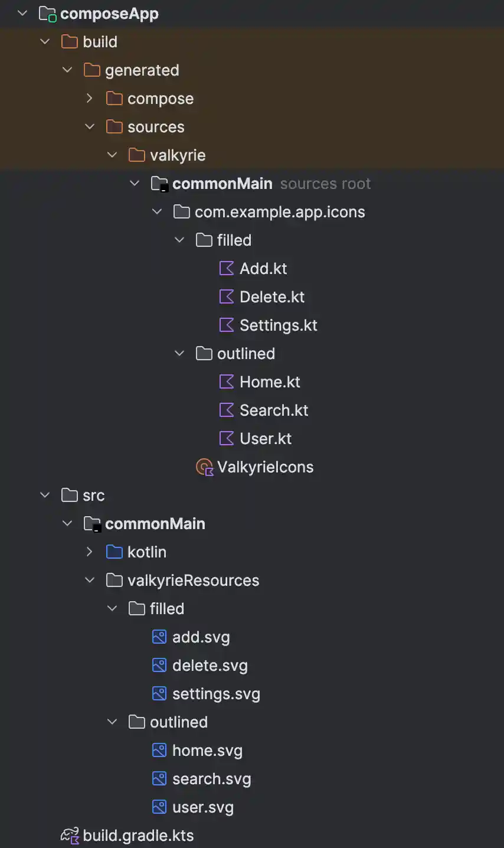Expand the kotlin folder under commonMain
Screen dimensions: 504x848
point(90,552)
